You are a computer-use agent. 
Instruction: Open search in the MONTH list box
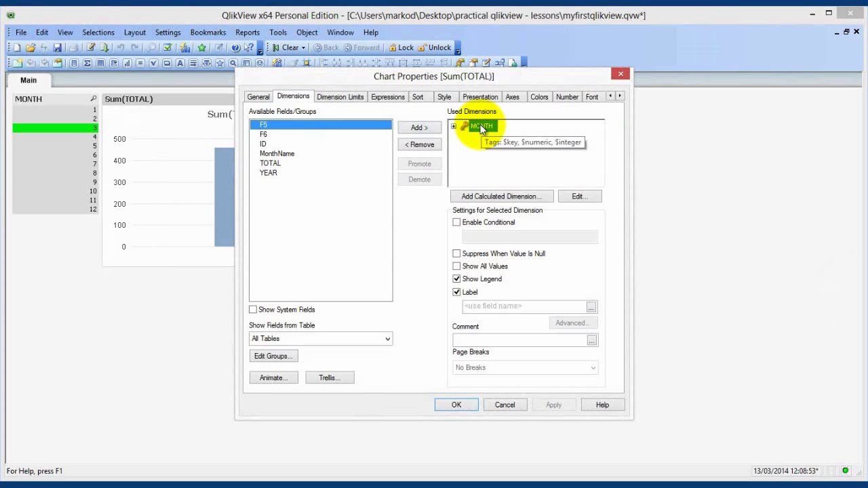(94, 99)
